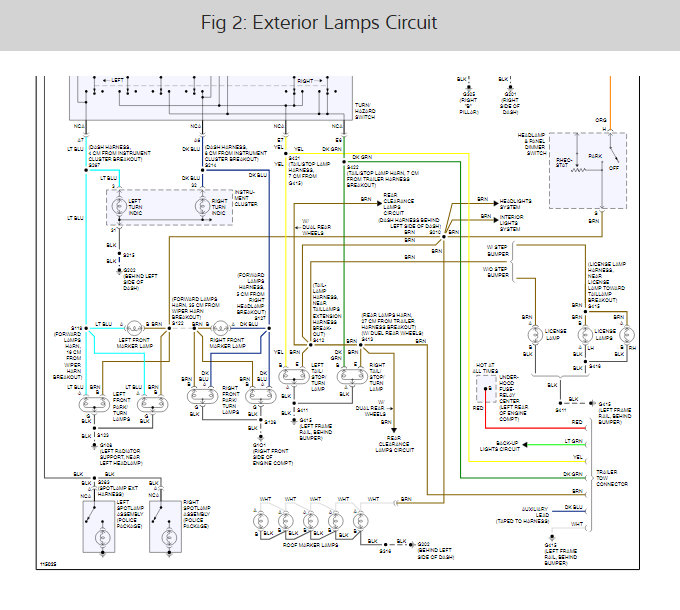The image size is (680, 610).
Task: Select the right turn indicator lamp symbol
Action: coord(202,206)
